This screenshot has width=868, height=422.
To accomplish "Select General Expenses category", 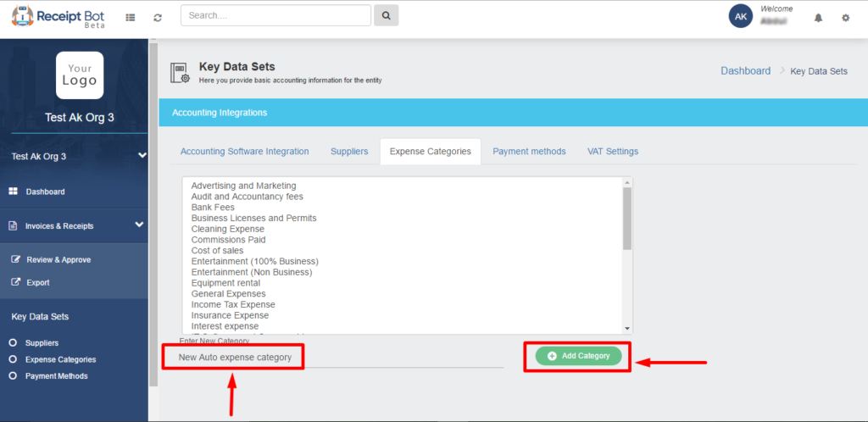I will [228, 294].
